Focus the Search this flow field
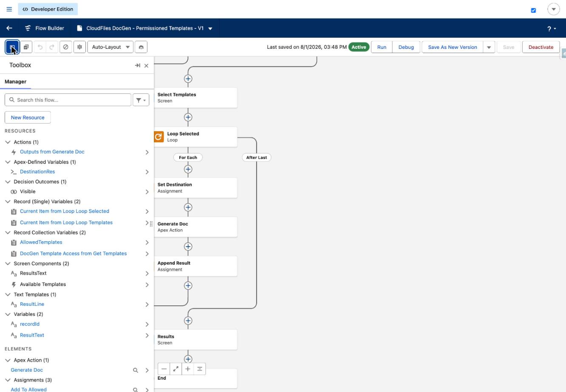Viewport: 566px width, 392px height. pos(68,100)
